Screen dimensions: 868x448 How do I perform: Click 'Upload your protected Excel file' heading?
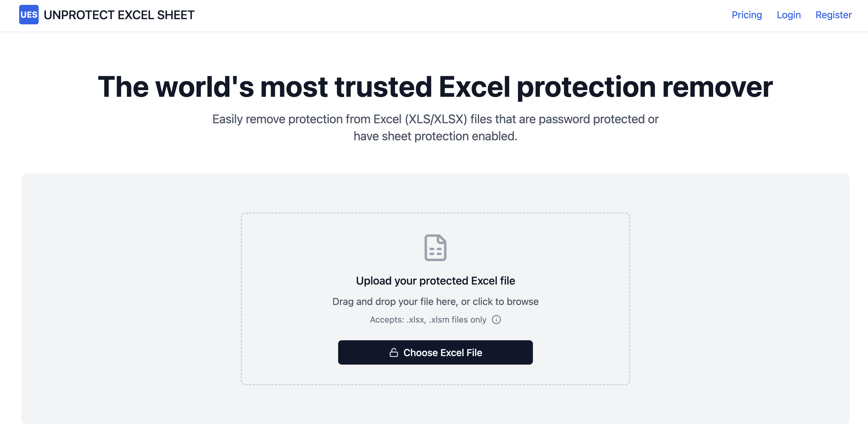[x=435, y=280]
